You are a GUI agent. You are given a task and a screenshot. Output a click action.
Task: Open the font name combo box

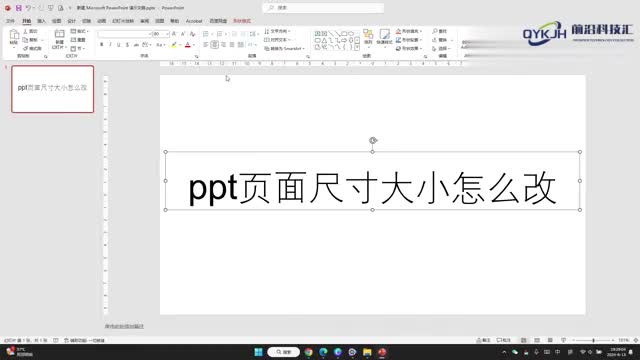(x=124, y=34)
